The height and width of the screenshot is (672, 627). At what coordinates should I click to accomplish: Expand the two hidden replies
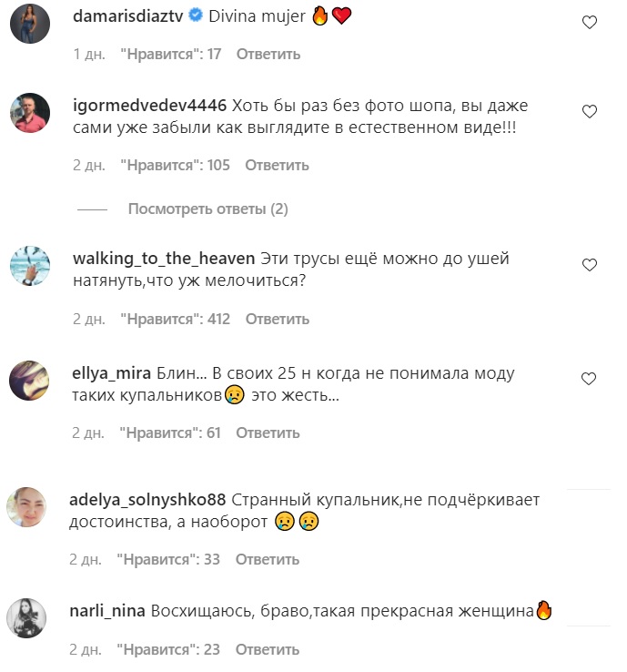207,209
